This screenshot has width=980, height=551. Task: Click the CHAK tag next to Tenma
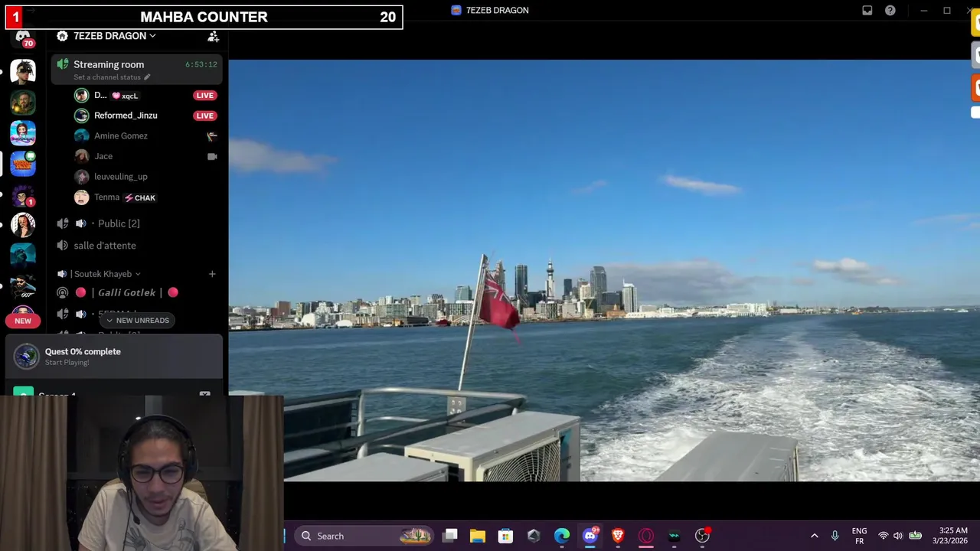coord(140,197)
